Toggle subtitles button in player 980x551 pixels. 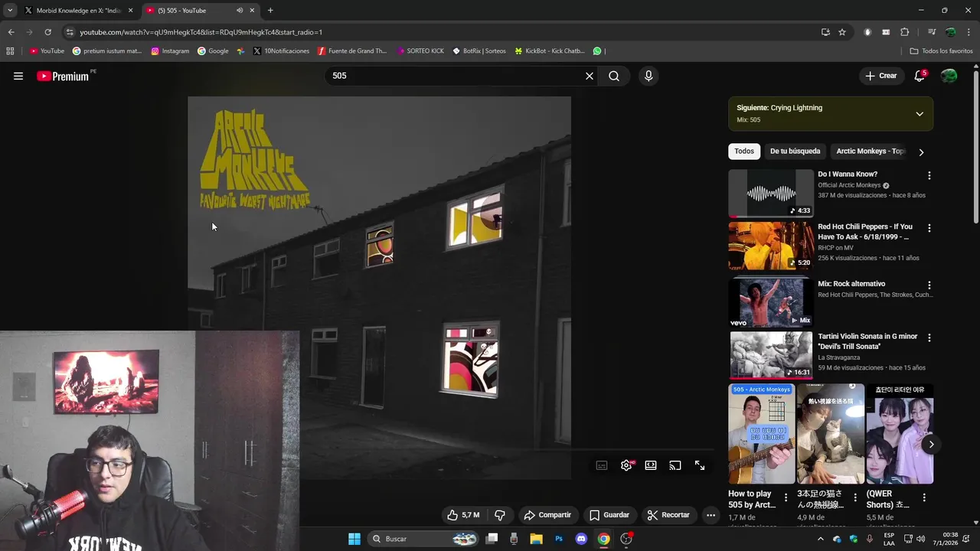pos(602,465)
